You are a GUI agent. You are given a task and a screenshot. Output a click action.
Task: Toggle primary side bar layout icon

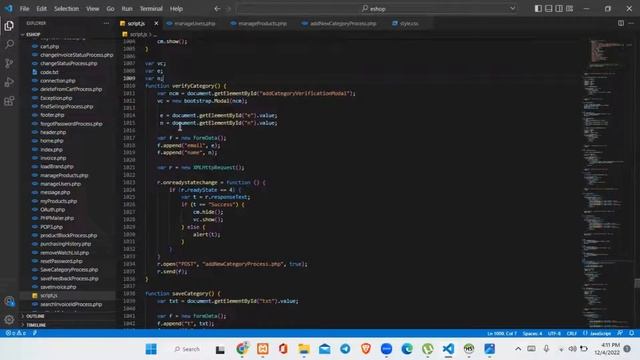click(538, 9)
